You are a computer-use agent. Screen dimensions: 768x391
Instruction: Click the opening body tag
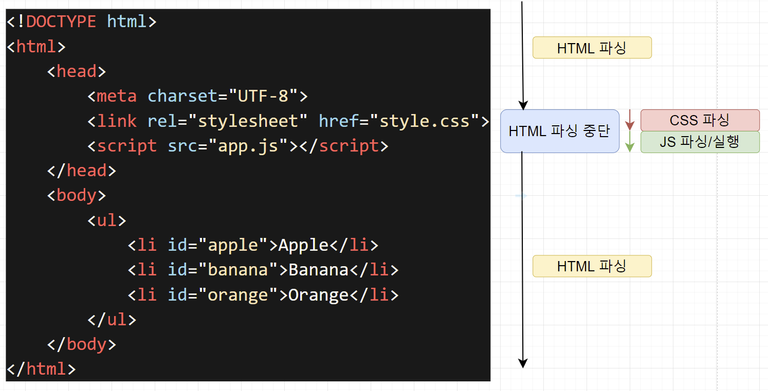76,196
